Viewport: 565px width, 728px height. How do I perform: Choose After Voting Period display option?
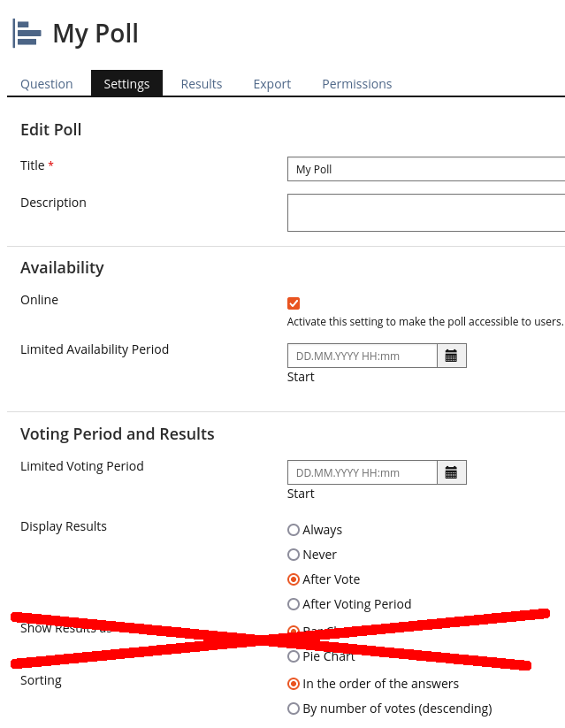point(294,604)
